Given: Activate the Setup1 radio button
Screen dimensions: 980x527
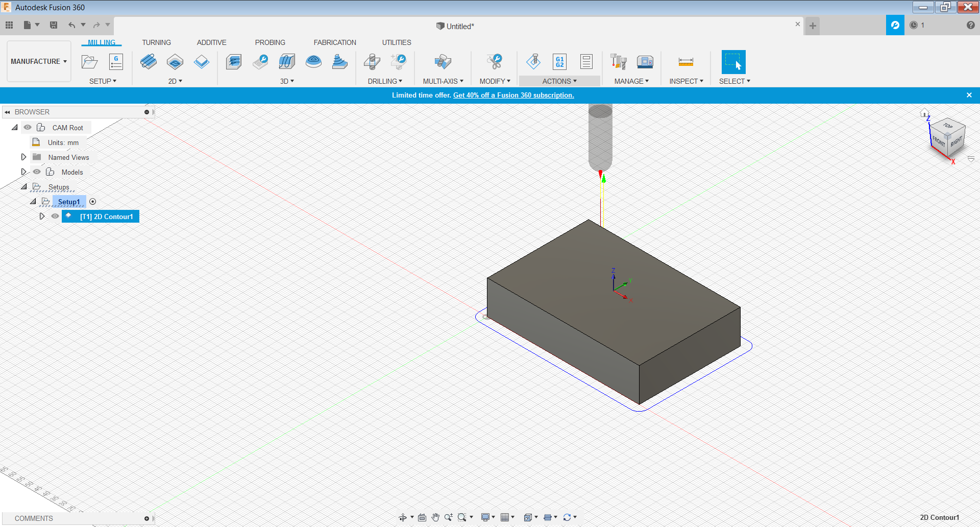Looking at the screenshot, I should [x=92, y=202].
